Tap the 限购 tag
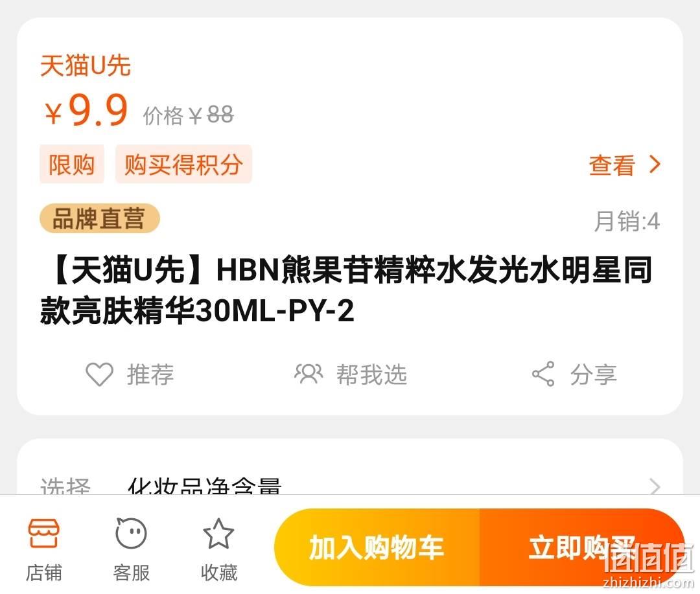700x594 pixels. pyautogui.click(x=71, y=165)
